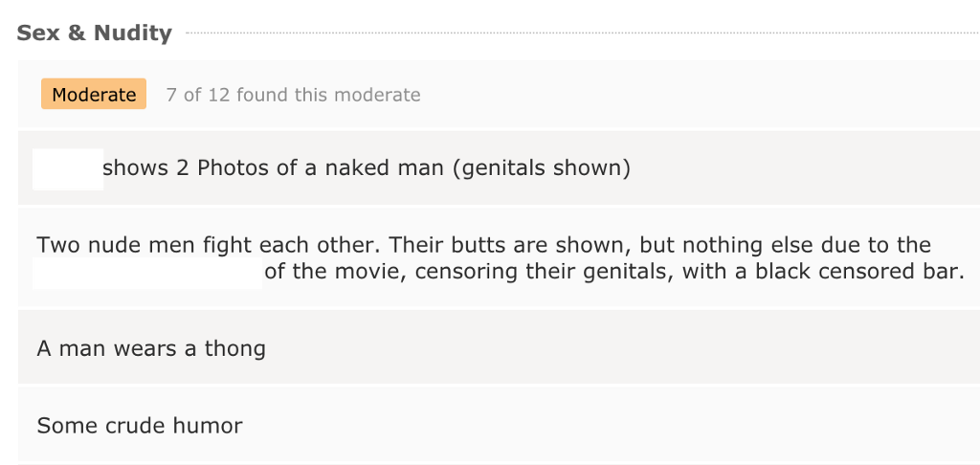Click the phrase 'nothing else due to the'

coord(806,244)
